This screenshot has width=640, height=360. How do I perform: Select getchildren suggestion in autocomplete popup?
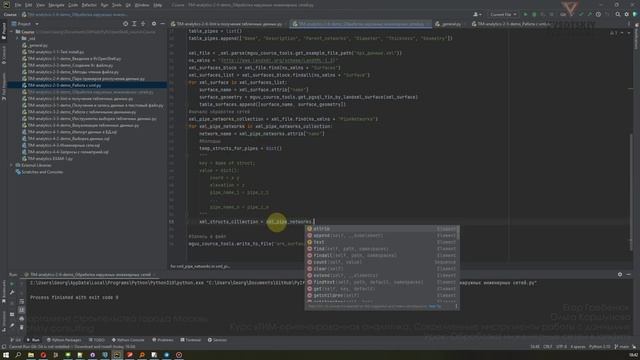tap(382, 295)
